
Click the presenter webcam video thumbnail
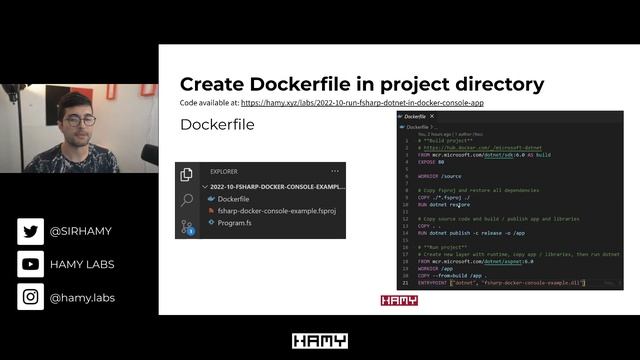tap(79, 128)
